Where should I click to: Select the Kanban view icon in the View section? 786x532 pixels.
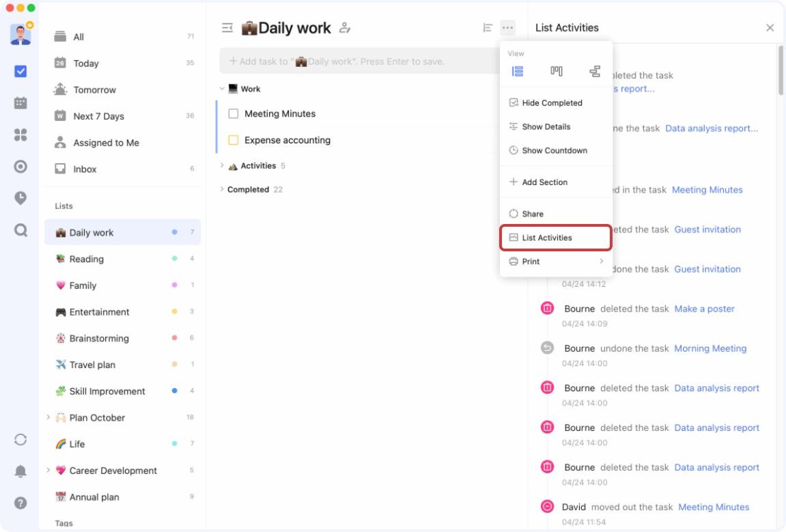point(556,70)
